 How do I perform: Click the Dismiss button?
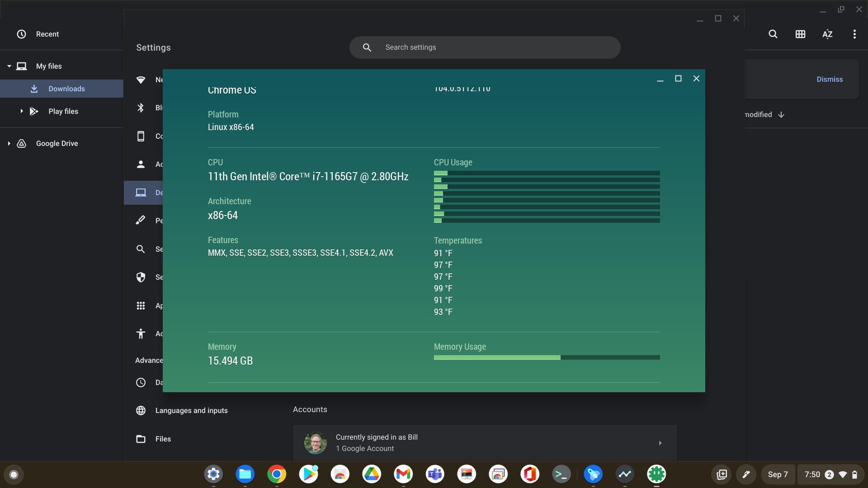pos(830,79)
